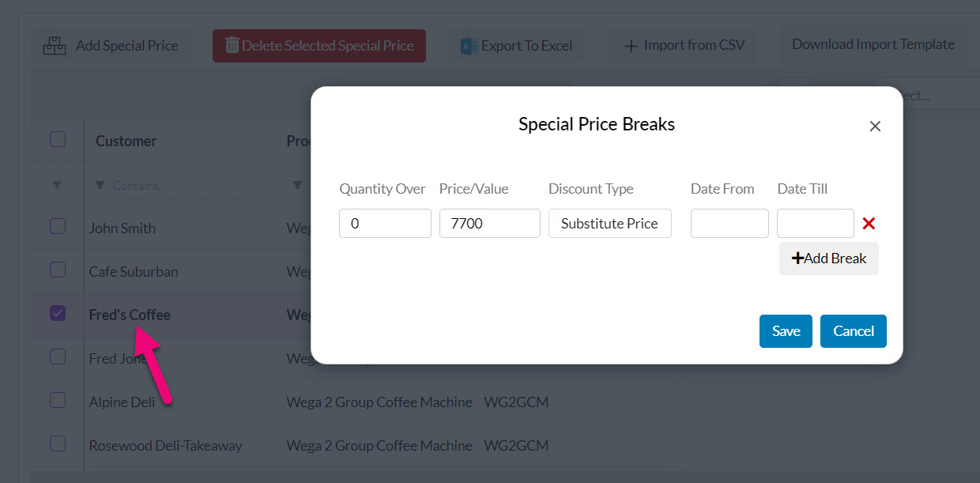Tick the Alpine Deli row checkbox
Screen dimensions: 980x483
pos(58,401)
